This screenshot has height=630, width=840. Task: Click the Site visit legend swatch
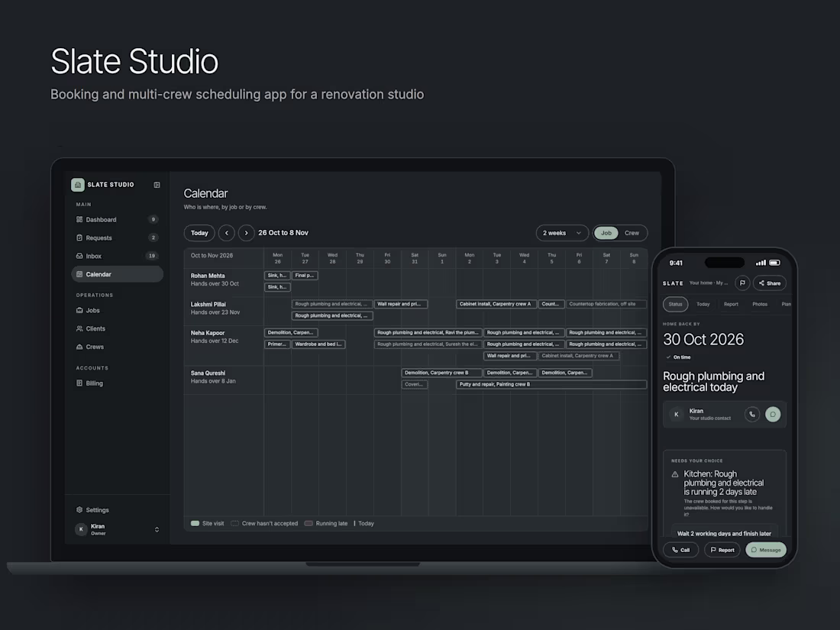click(195, 523)
